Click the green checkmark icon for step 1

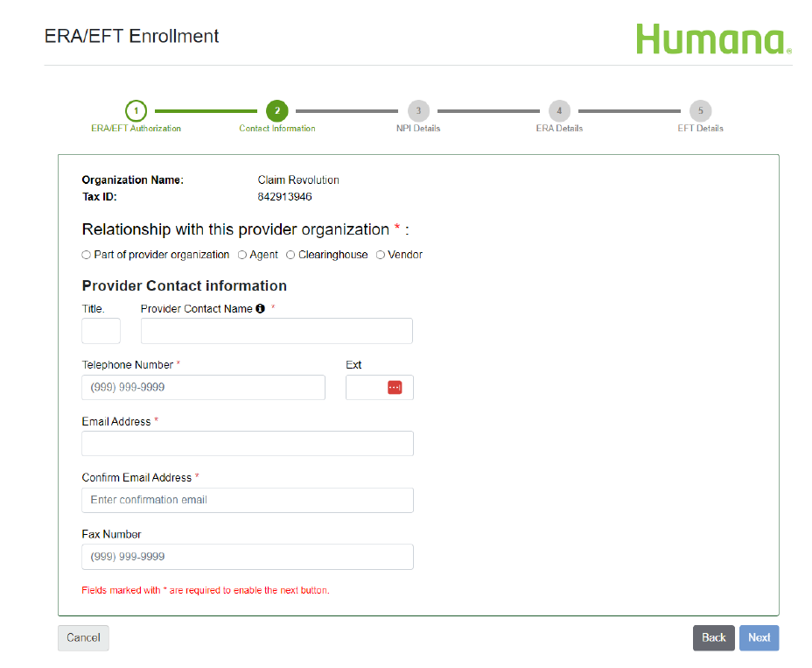[x=136, y=111]
